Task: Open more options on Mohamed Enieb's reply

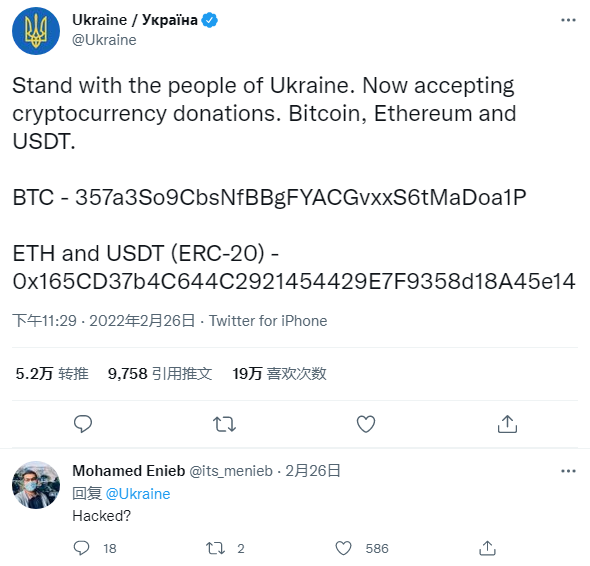Action: click(568, 471)
